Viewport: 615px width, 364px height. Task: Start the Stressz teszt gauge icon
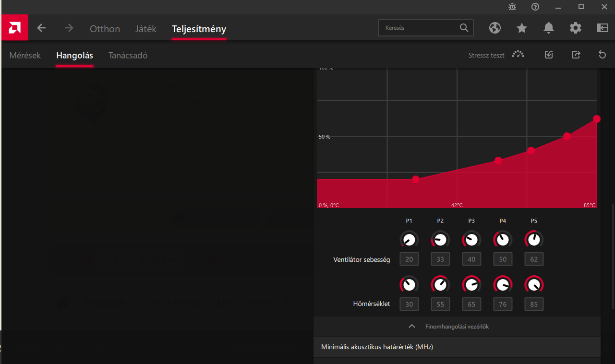click(x=518, y=55)
